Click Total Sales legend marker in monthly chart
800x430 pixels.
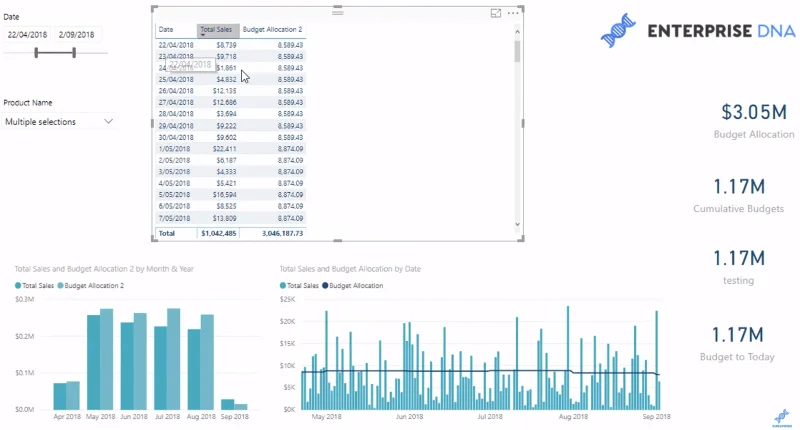18,286
